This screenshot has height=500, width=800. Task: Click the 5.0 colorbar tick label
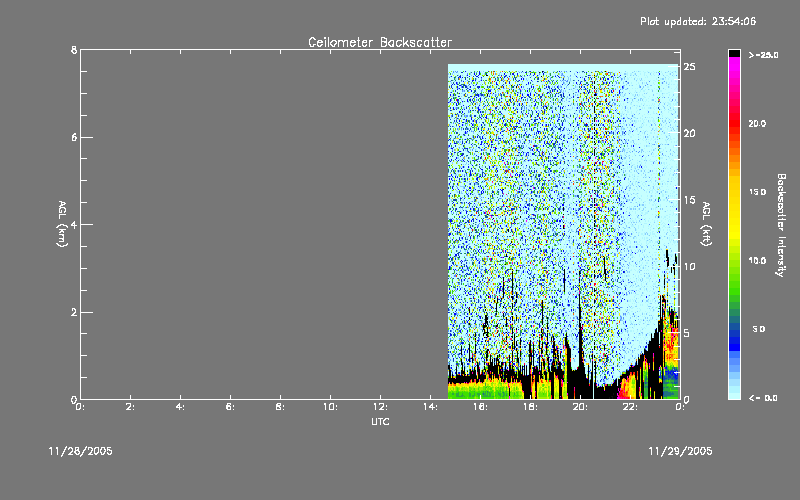click(x=759, y=329)
